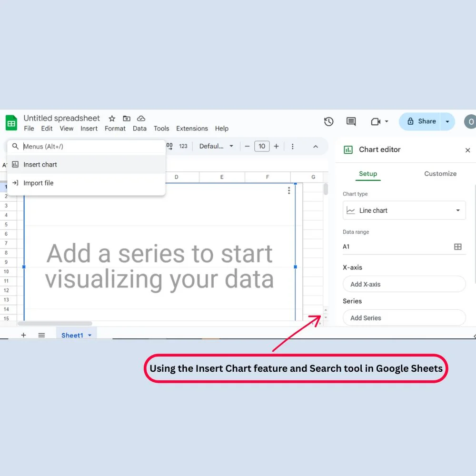Collapse the menus with the chevron
The height and width of the screenshot is (476, 476).
[316, 147]
